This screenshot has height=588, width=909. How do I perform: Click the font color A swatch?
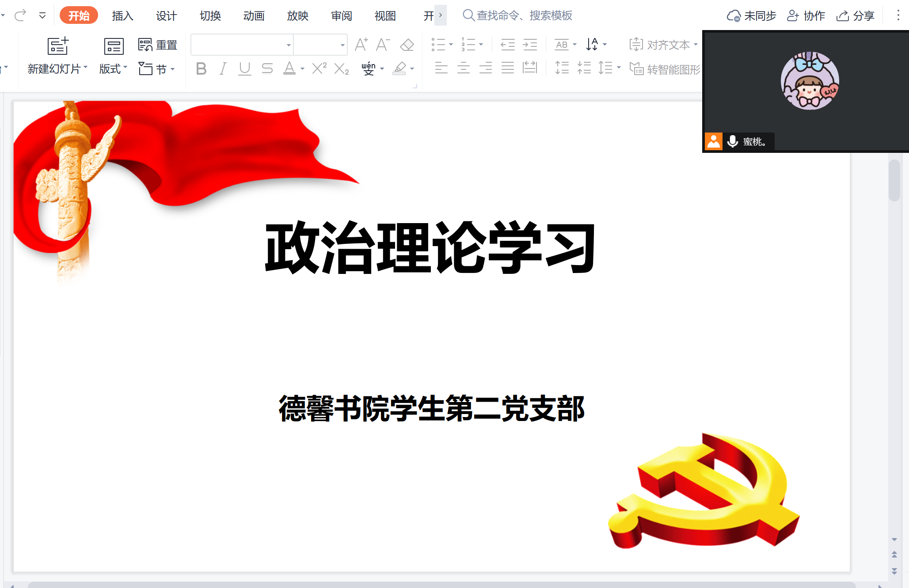(x=289, y=68)
